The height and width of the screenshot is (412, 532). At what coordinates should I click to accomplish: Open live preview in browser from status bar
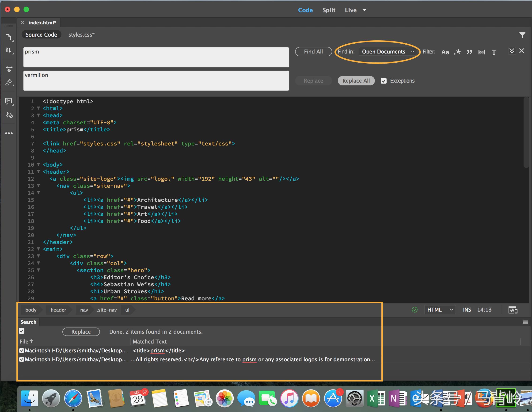[x=513, y=310]
